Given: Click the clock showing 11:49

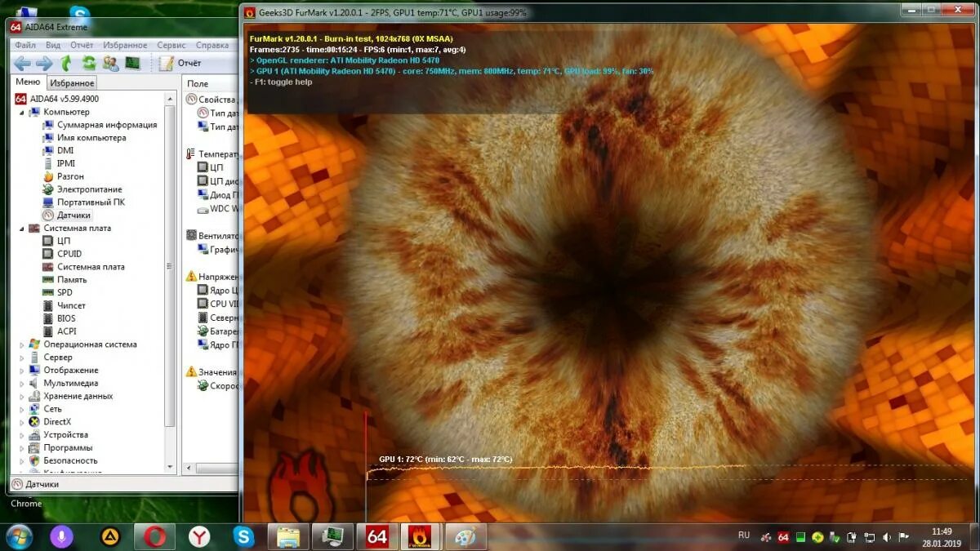Looking at the screenshot, I should (942, 531).
